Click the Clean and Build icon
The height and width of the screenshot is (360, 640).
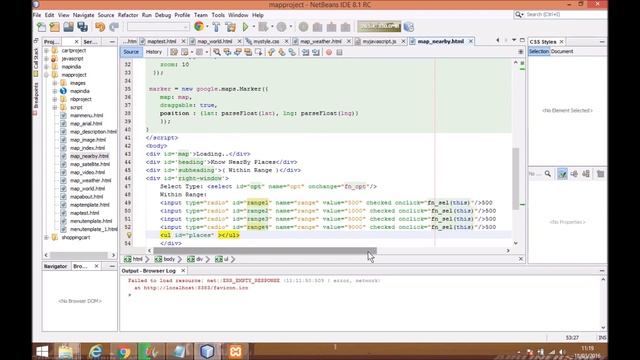(x=231, y=27)
